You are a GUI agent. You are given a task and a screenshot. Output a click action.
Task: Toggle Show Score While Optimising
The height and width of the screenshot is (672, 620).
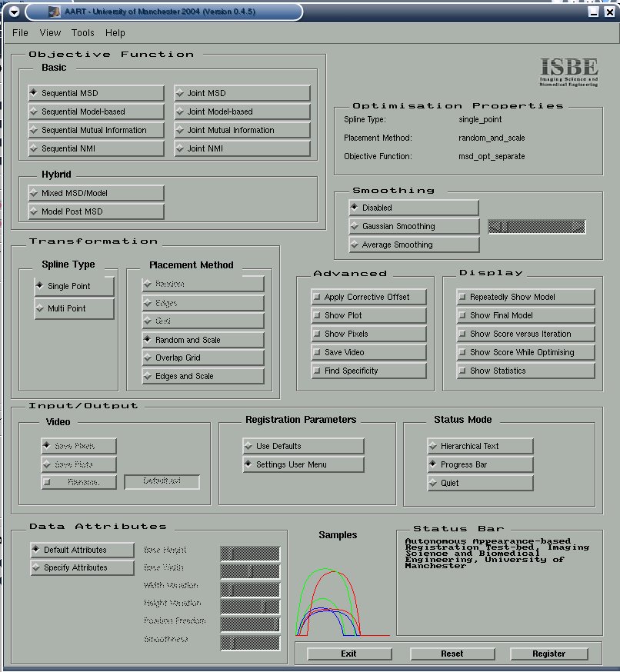click(x=525, y=352)
